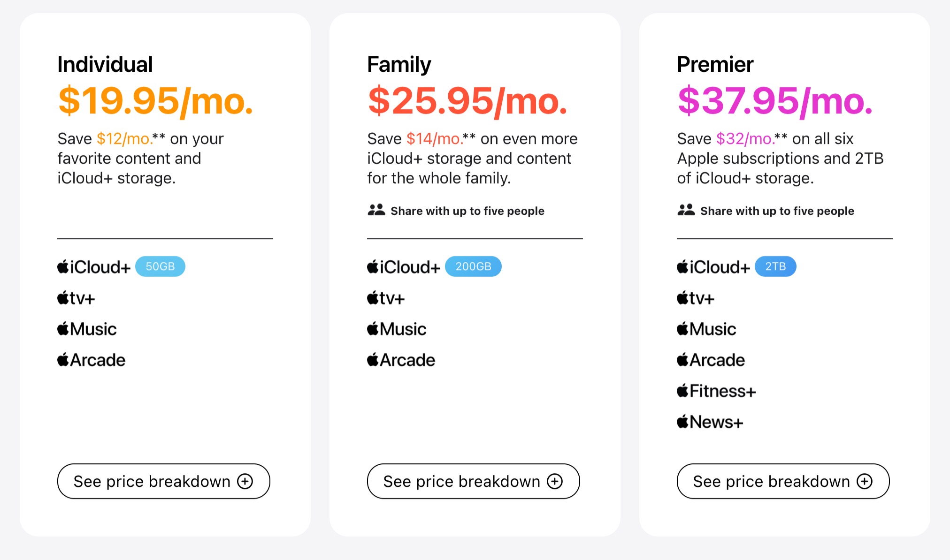Viewport: 950px width, 560px height.
Task: Click the 200GB storage badge
Action: click(x=473, y=266)
